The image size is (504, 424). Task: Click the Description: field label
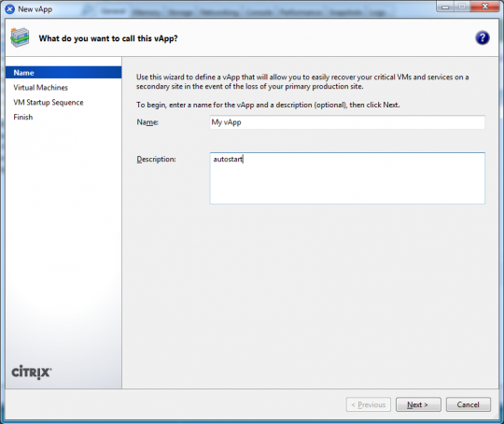coord(156,160)
